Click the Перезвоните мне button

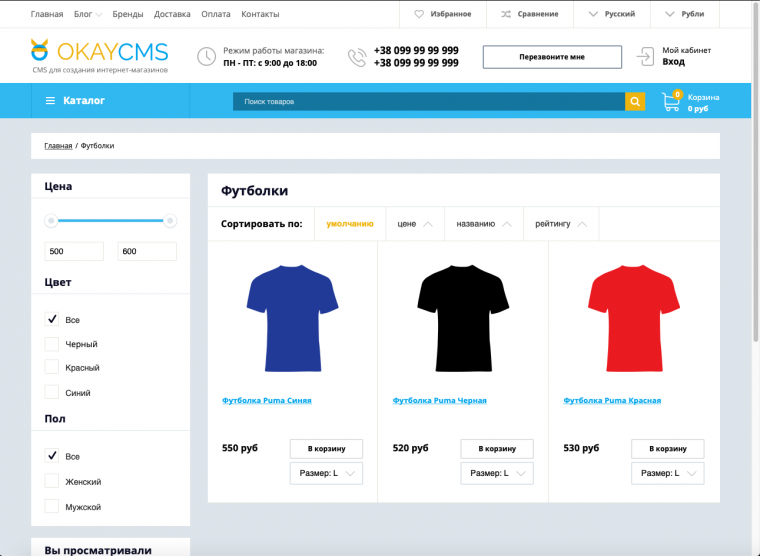(552, 57)
